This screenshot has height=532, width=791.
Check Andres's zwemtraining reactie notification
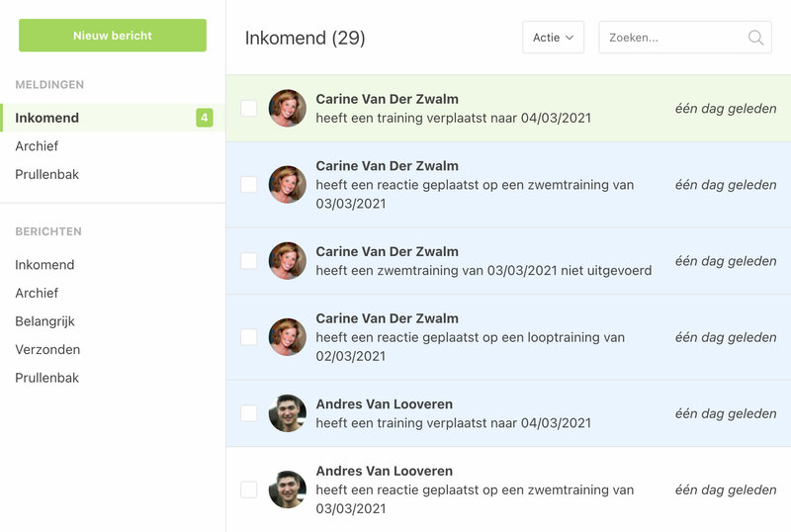(x=249, y=489)
